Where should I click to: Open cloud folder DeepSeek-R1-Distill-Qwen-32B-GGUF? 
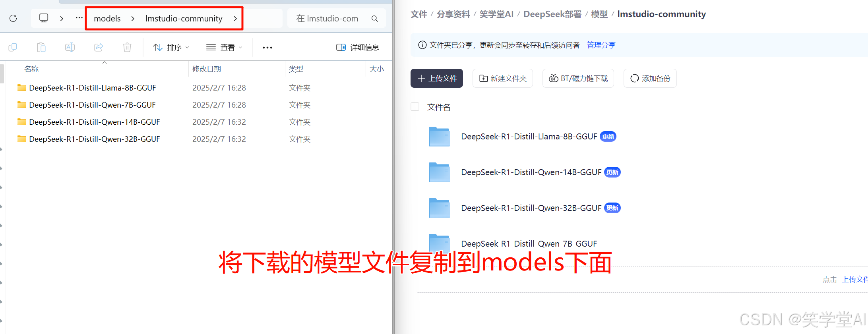[531, 208]
